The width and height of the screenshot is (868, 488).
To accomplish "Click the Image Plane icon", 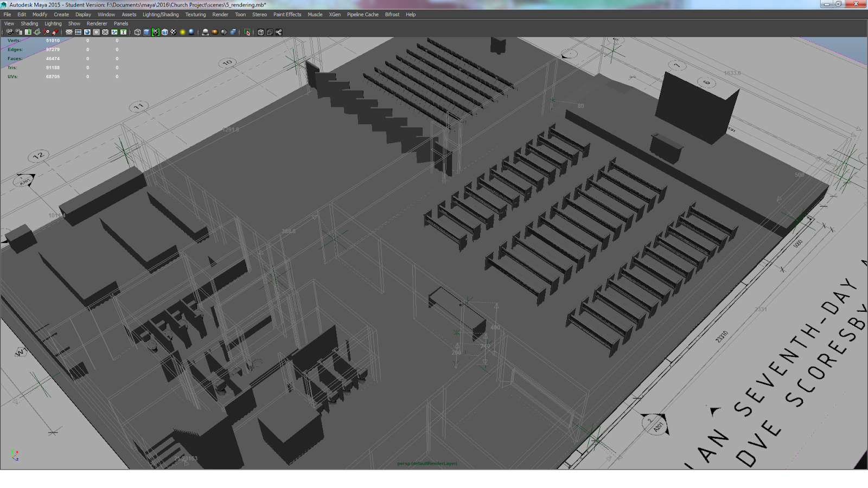I will point(37,32).
